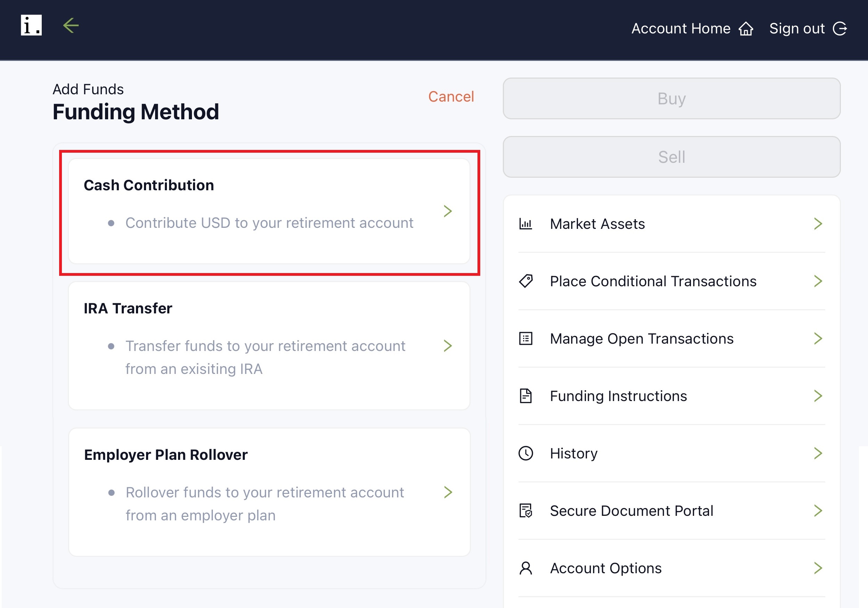Click the green back arrow

click(71, 26)
